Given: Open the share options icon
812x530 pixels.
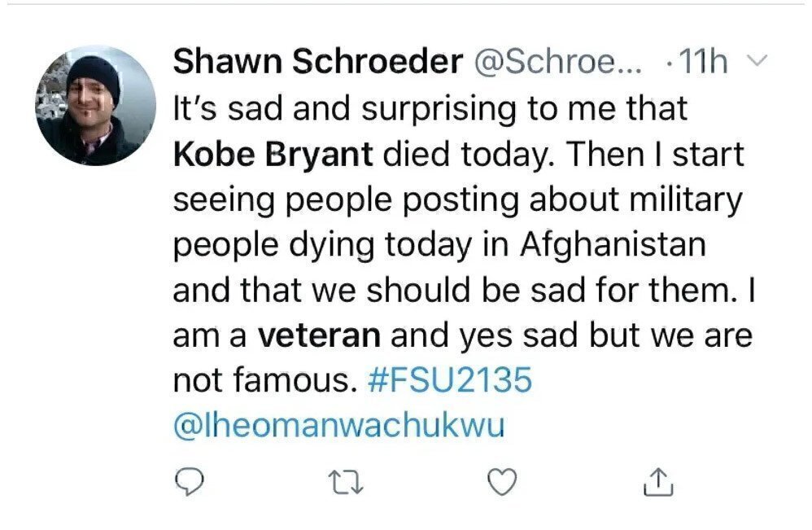Looking at the screenshot, I should tap(658, 484).
